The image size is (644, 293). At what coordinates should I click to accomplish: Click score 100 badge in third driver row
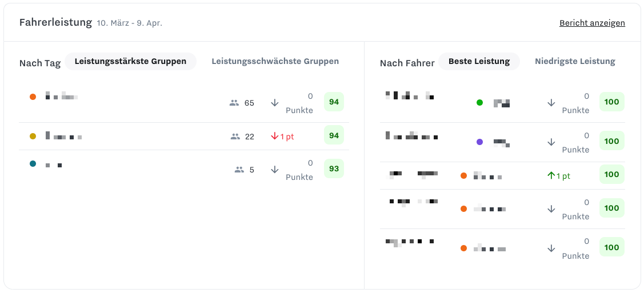tap(612, 174)
